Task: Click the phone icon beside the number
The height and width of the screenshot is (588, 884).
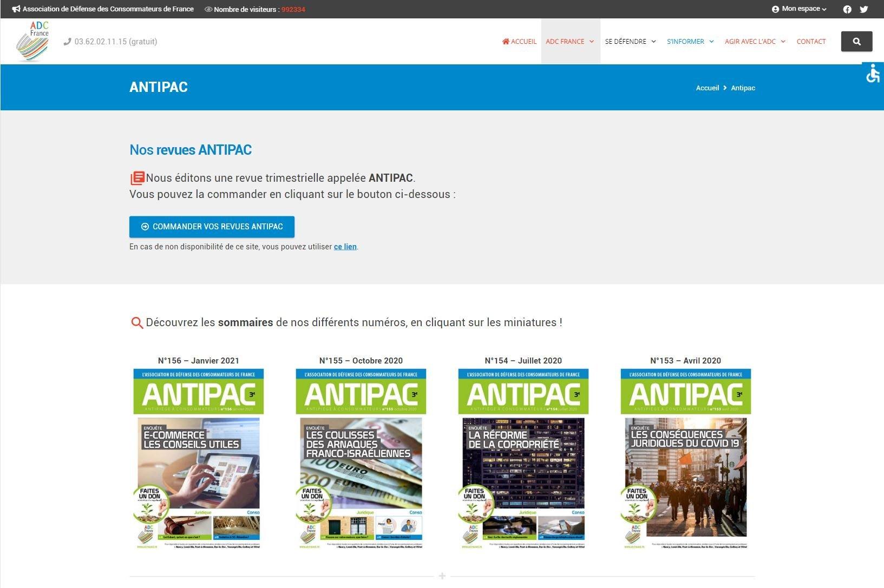Action: pyautogui.click(x=67, y=42)
